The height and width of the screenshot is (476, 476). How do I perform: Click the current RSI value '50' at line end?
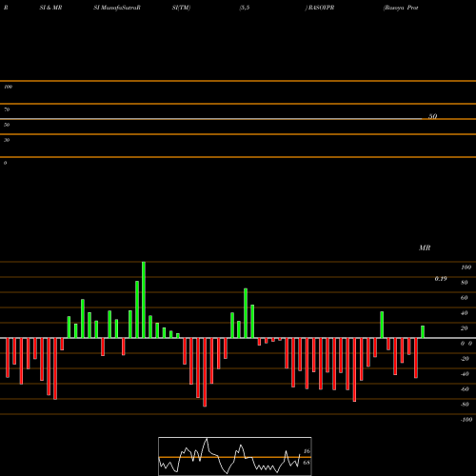[x=433, y=116]
